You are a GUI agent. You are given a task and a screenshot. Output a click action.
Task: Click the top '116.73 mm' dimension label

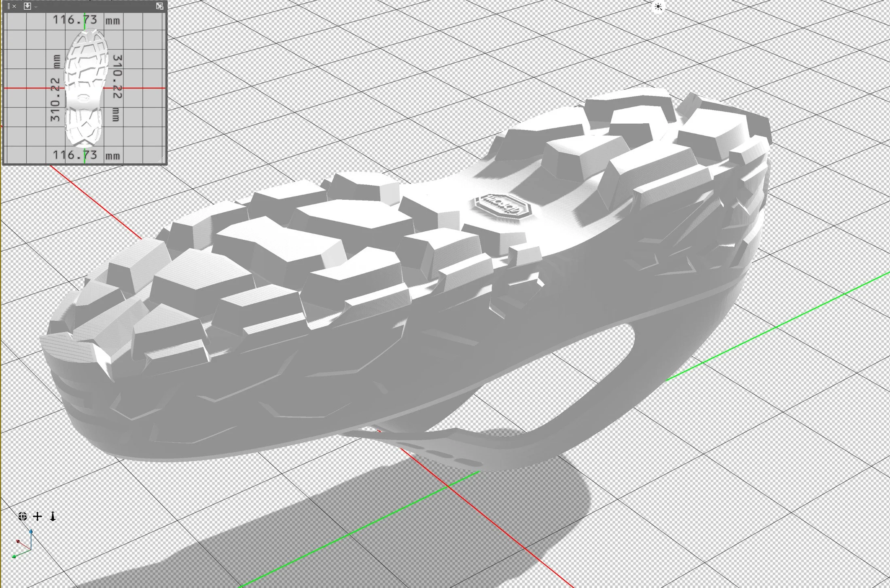(x=86, y=20)
